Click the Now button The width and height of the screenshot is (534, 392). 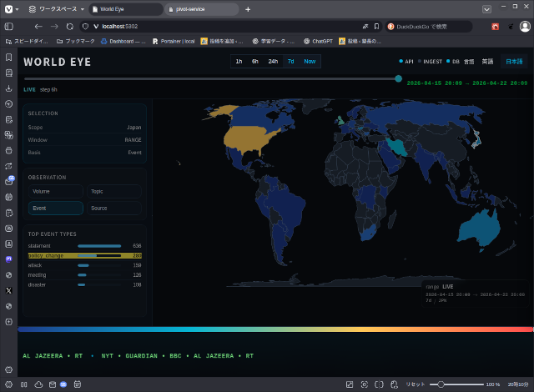[x=310, y=62]
